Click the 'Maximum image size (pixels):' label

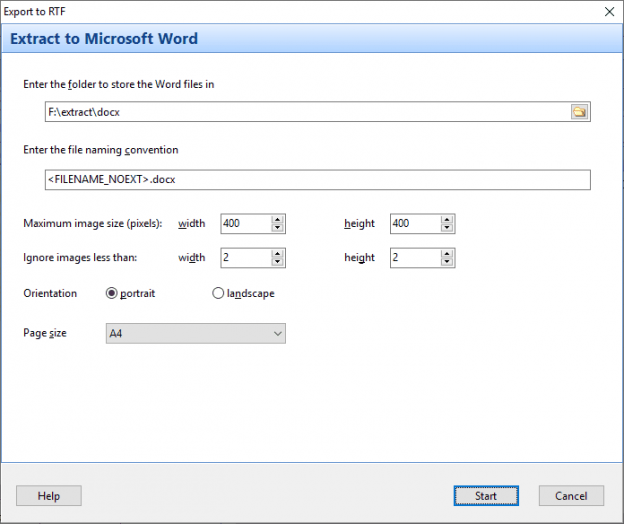[93, 224]
